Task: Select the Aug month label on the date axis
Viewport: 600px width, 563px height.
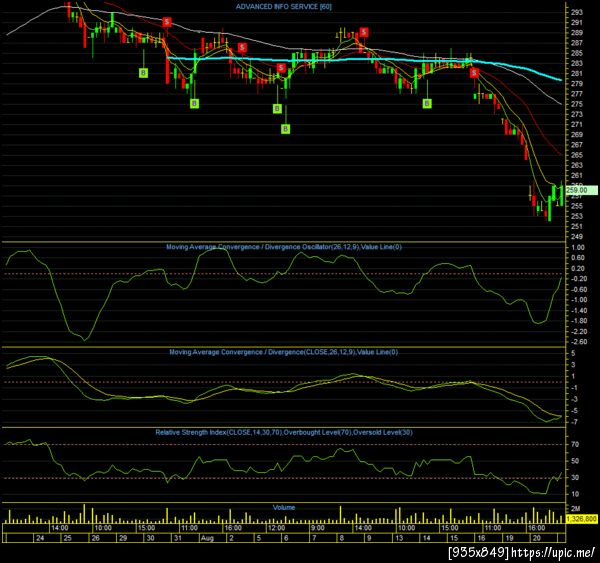Action: [x=207, y=538]
